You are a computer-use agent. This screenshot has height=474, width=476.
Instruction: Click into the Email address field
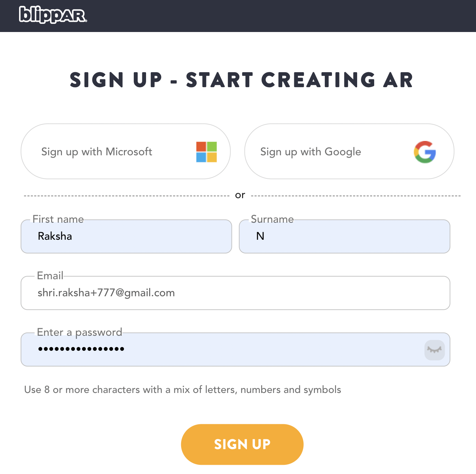point(236,293)
